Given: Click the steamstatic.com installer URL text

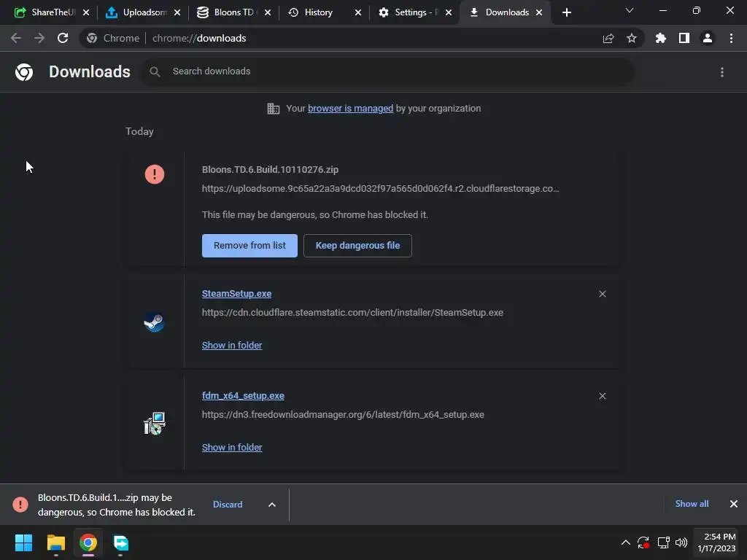Looking at the screenshot, I should click(352, 313).
